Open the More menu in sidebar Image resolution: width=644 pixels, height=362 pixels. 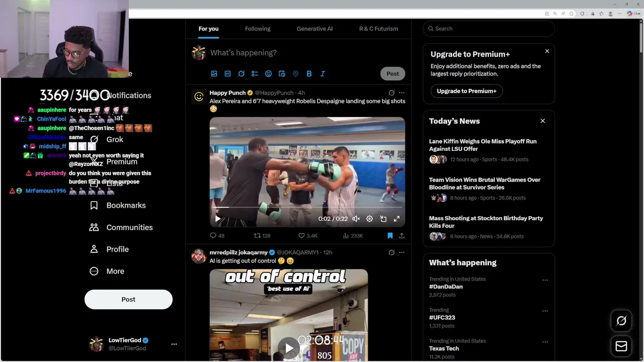pyautogui.click(x=107, y=271)
